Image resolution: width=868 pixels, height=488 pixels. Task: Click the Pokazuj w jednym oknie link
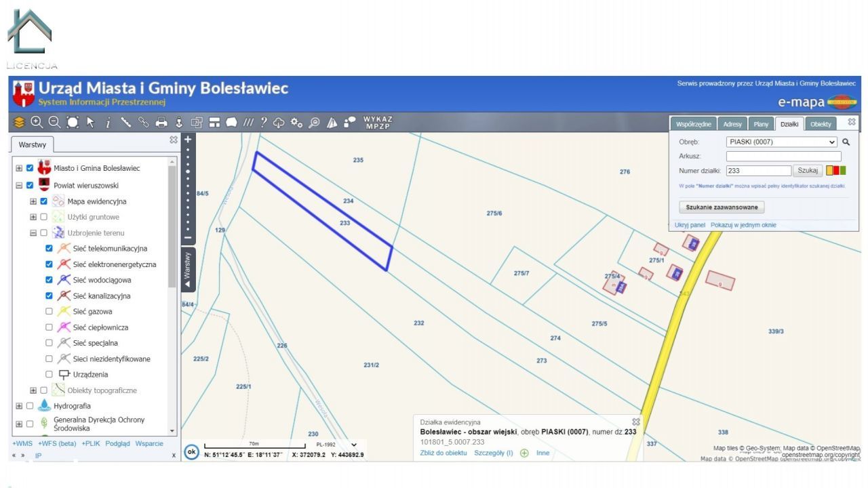[x=743, y=225]
